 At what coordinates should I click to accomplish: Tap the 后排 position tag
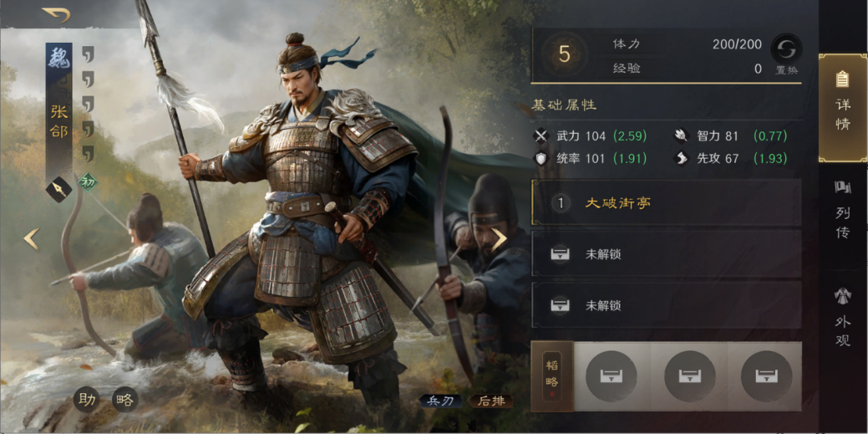[x=491, y=401]
